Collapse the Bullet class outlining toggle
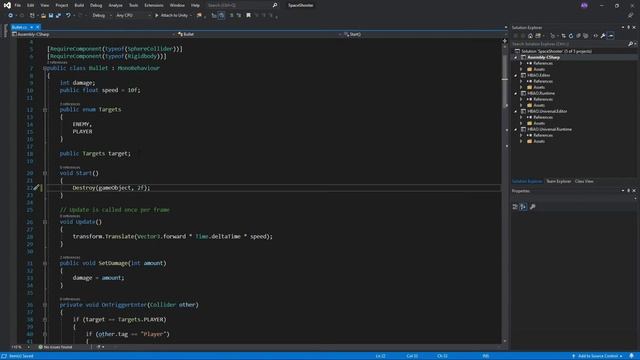This screenshot has height=360, width=640. pyautogui.click(x=45, y=68)
